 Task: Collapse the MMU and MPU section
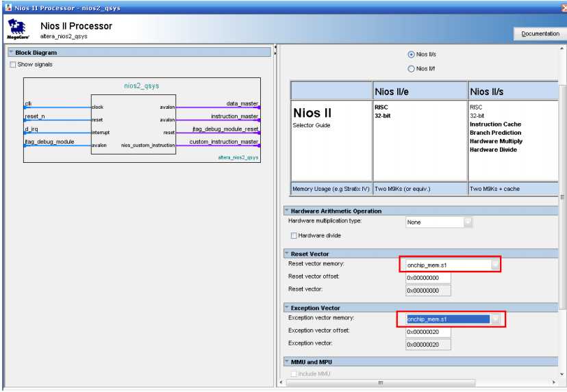coord(287,362)
